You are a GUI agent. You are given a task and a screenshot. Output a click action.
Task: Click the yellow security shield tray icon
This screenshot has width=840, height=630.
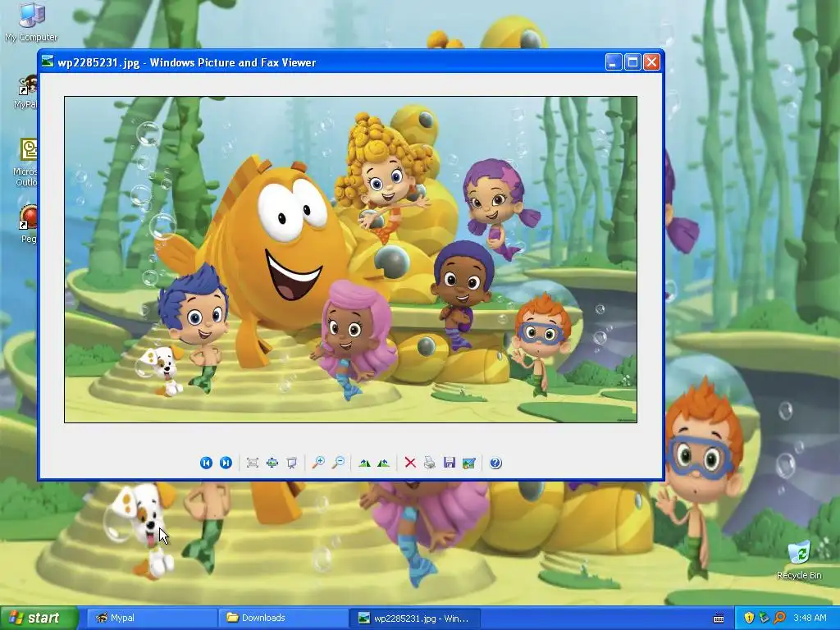click(749, 619)
